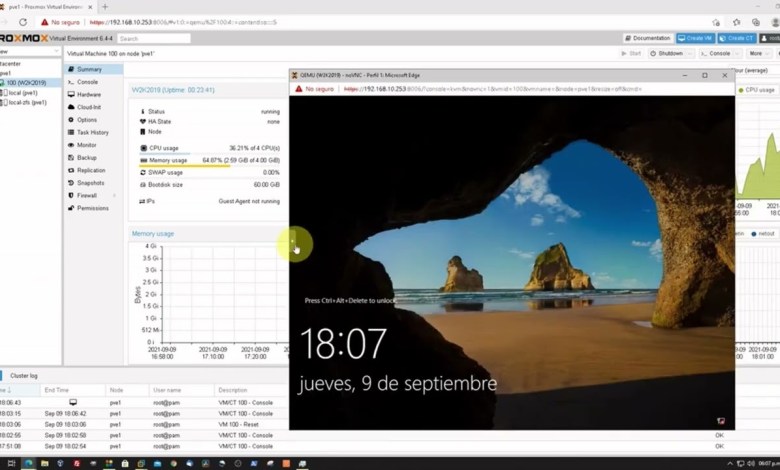Click the network icon on the lock screen
Image resolution: width=780 pixels, height=470 pixels.
(720, 421)
